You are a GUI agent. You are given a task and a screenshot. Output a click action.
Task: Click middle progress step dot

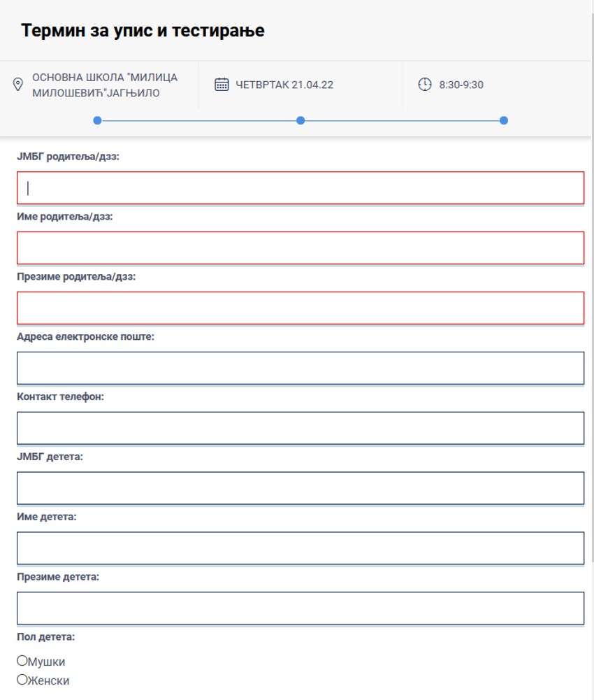coord(300,120)
